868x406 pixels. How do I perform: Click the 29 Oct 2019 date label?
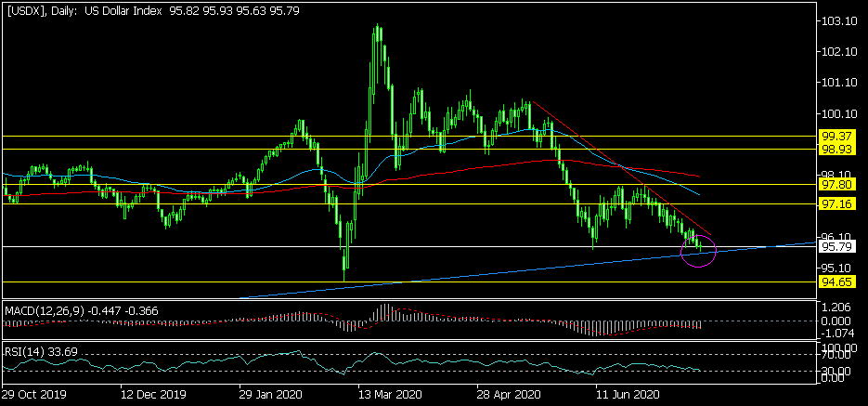[x=34, y=395]
